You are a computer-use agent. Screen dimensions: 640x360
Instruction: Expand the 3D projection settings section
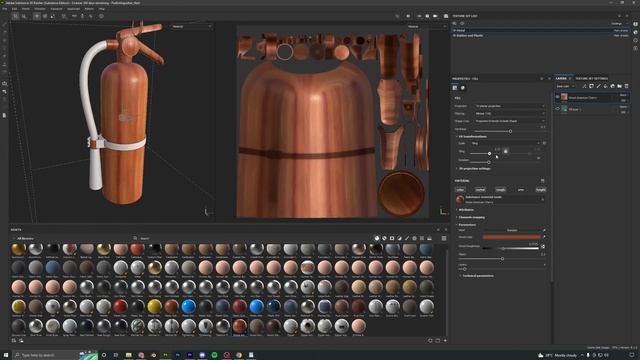coord(473,168)
